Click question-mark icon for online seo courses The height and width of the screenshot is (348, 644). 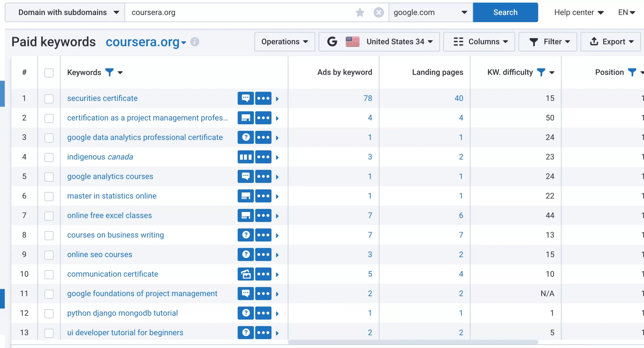click(246, 254)
